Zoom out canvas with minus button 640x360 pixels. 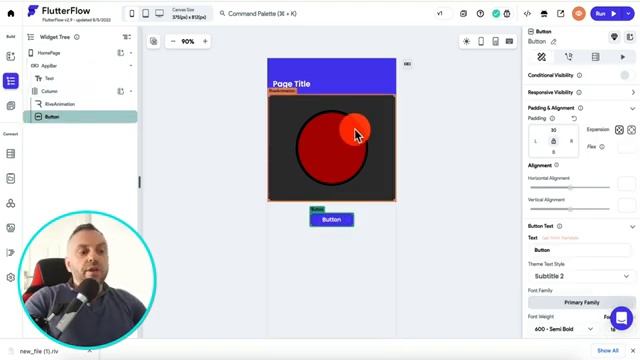pyautogui.click(x=173, y=41)
